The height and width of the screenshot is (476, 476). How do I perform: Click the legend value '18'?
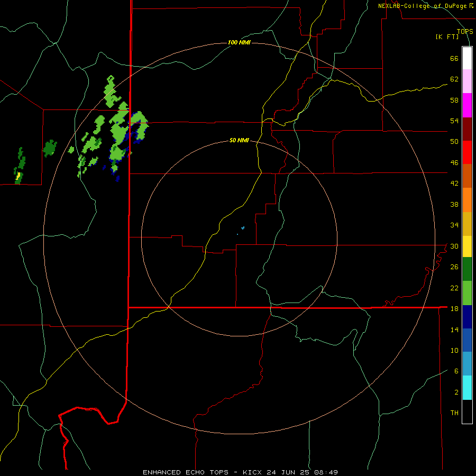454,309
